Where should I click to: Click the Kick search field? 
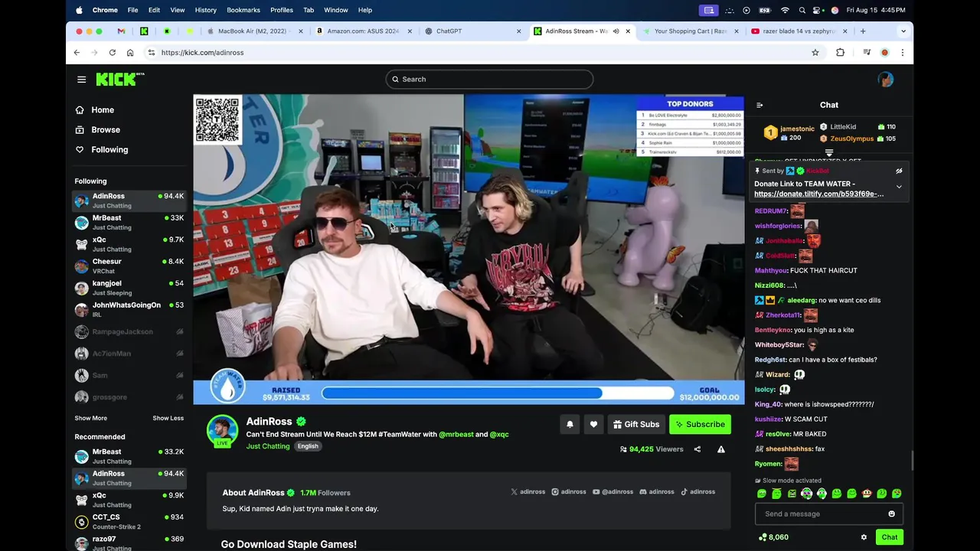point(489,79)
